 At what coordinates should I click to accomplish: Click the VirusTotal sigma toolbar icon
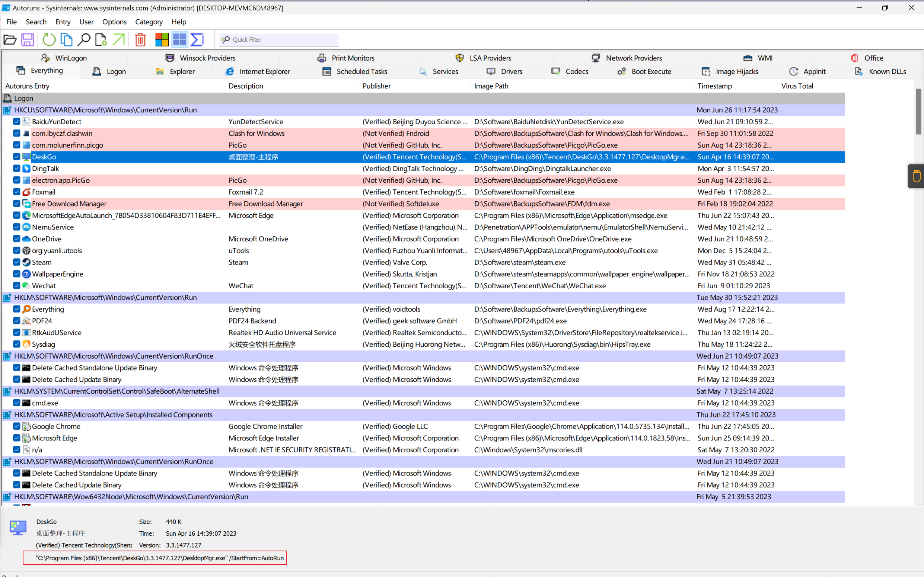pyautogui.click(x=197, y=39)
